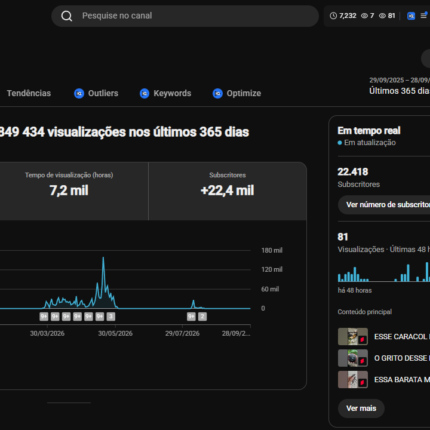Image resolution: width=430 pixels, height=430 pixels.
Task: Click the 'Conteúdo principal' label
Action: click(x=365, y=312)
